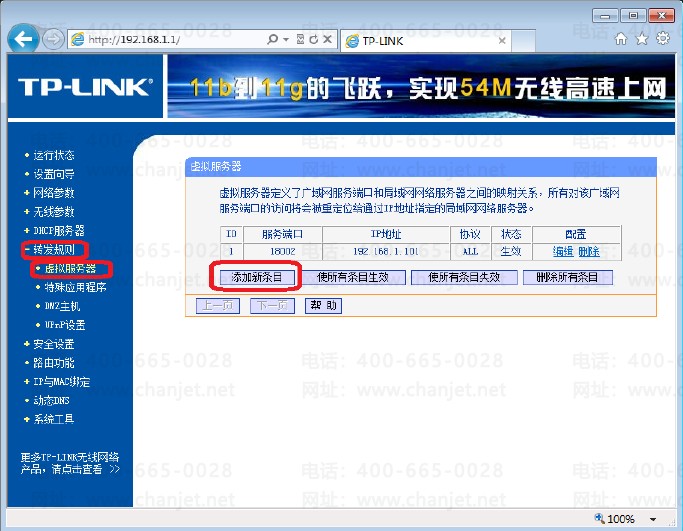Screen dimensions: 683x531
Task: Click the 添加新条目 button
Action: (257, 277)
